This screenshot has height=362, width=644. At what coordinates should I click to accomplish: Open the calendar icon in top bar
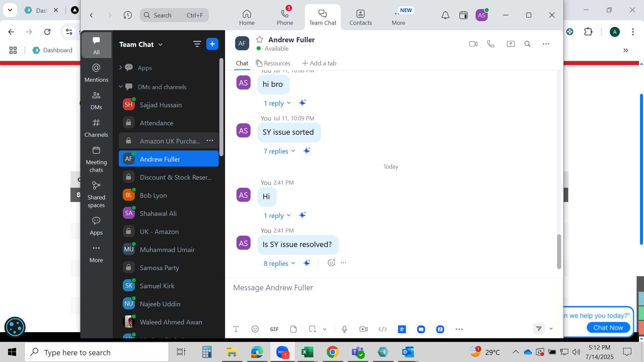[x=464, y=15]
